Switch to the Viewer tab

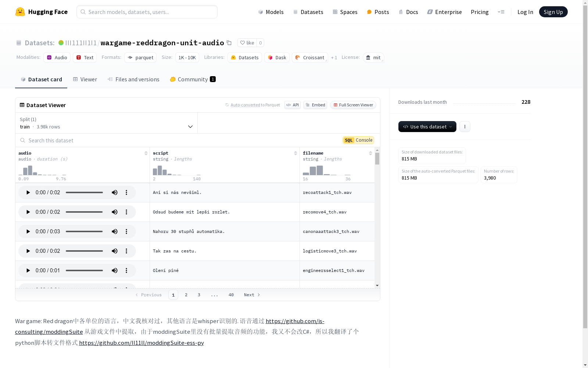[85, 79]
